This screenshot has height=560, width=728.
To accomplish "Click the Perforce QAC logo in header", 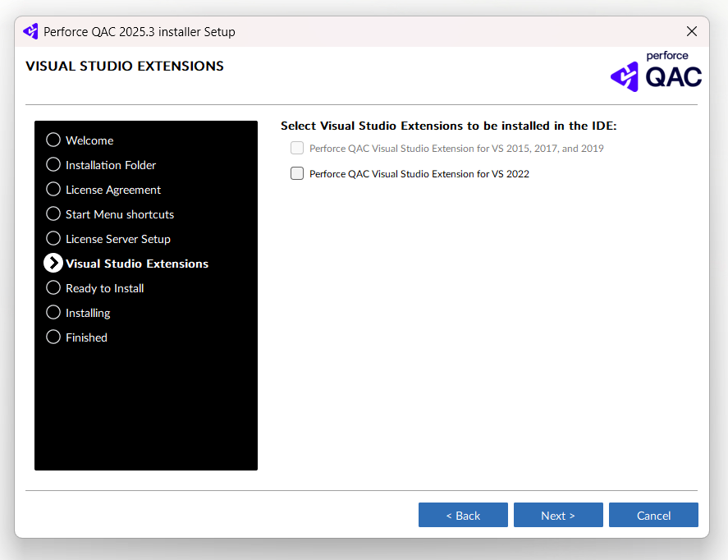I will pos(656,71).
